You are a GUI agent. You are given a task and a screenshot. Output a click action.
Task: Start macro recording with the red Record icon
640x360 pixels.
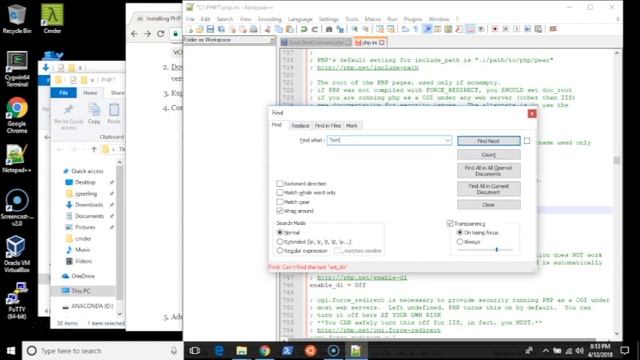coord(495,29)
